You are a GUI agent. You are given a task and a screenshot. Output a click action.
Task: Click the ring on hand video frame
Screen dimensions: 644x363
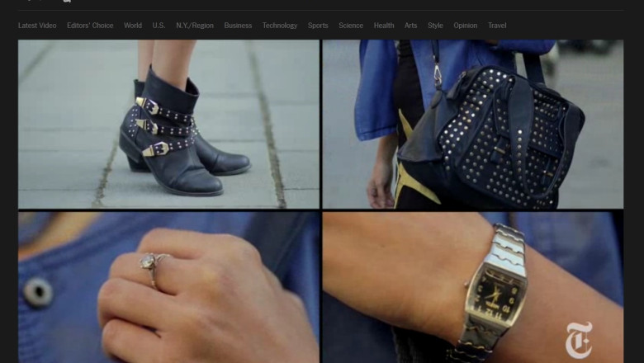click(x=168, y=287)
